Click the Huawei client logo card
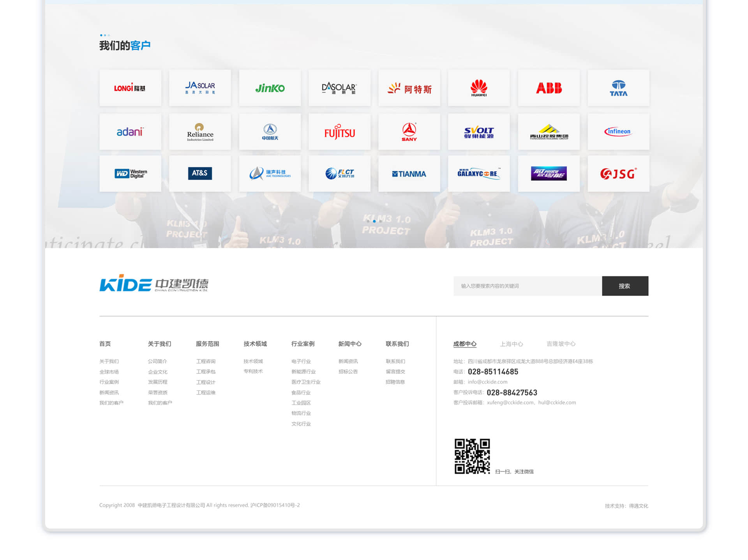This screenshot has width=748, height=560. click(478, 88)
